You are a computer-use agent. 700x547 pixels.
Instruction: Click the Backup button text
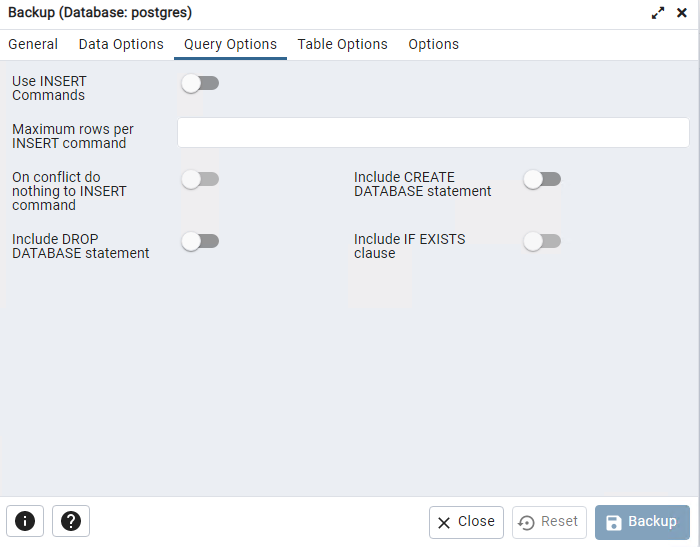[x=652, y=521]
